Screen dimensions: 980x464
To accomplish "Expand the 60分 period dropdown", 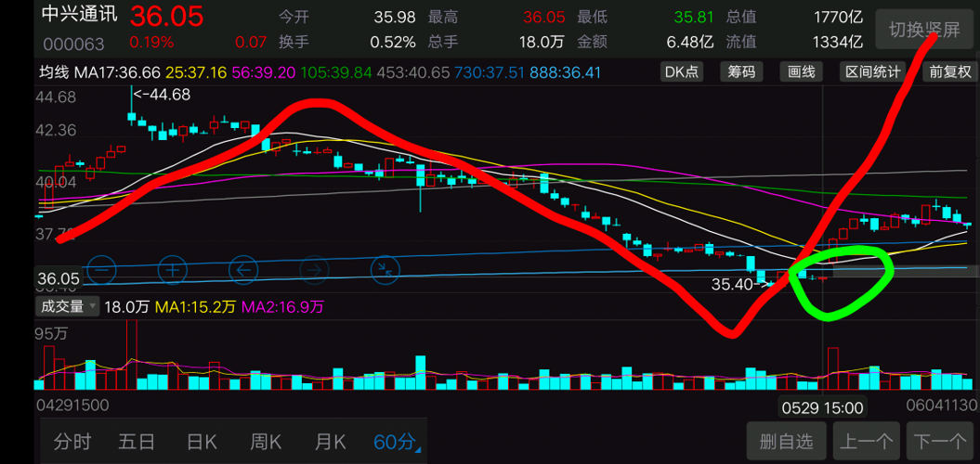I will 397,442.
